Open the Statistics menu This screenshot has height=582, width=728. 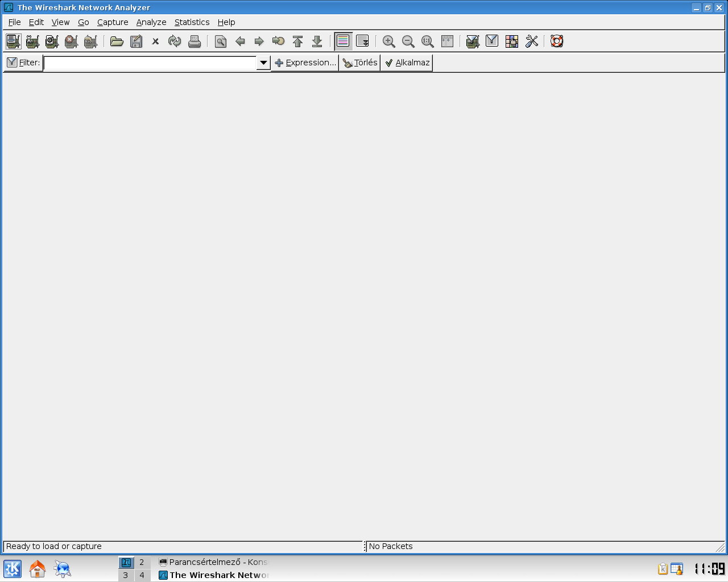tap(192, 22)
